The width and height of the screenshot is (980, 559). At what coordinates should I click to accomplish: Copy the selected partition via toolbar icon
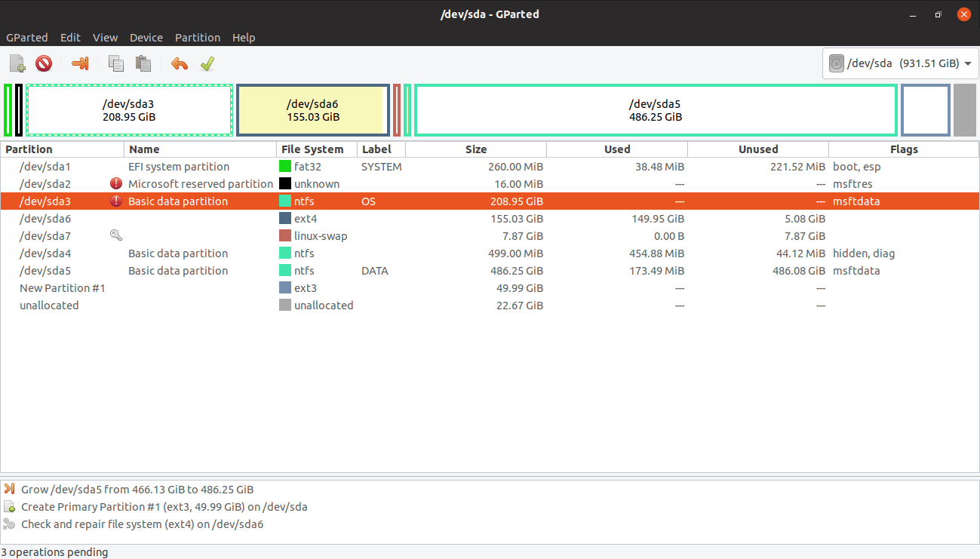[115, 63]
